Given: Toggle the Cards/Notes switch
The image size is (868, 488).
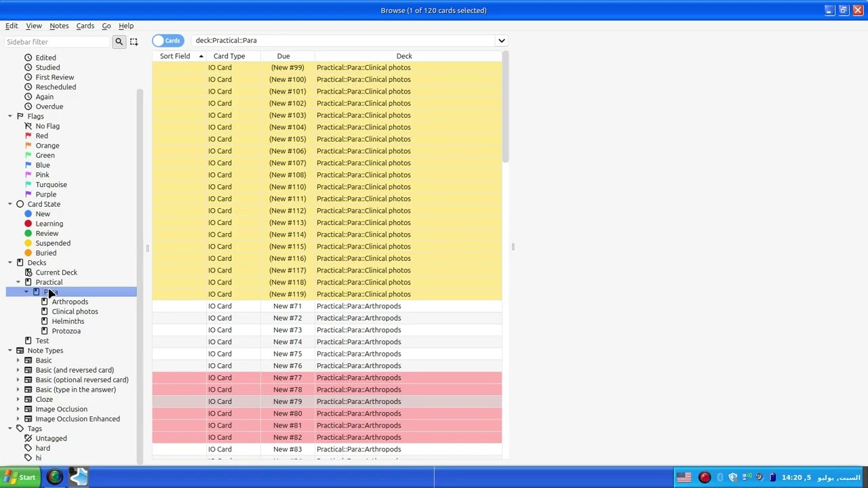Looking at the screenshot, I should [x=168, y=41].
